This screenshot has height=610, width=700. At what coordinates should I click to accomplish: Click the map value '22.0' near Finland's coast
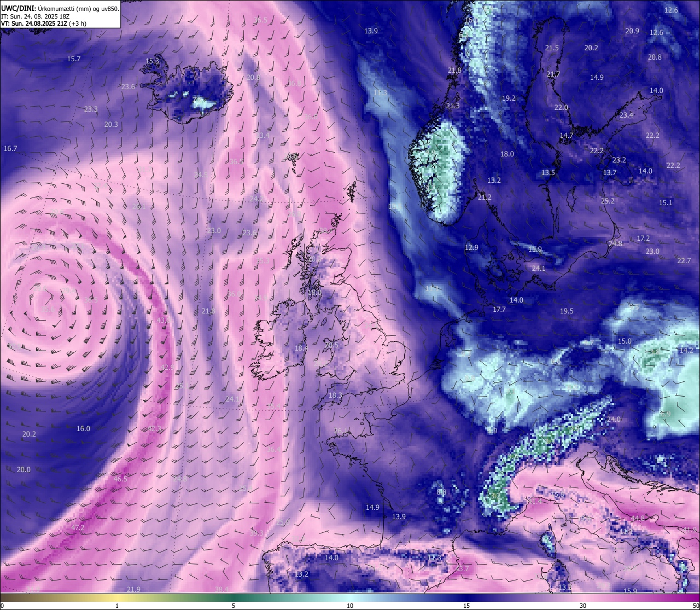tap(561, 107)
